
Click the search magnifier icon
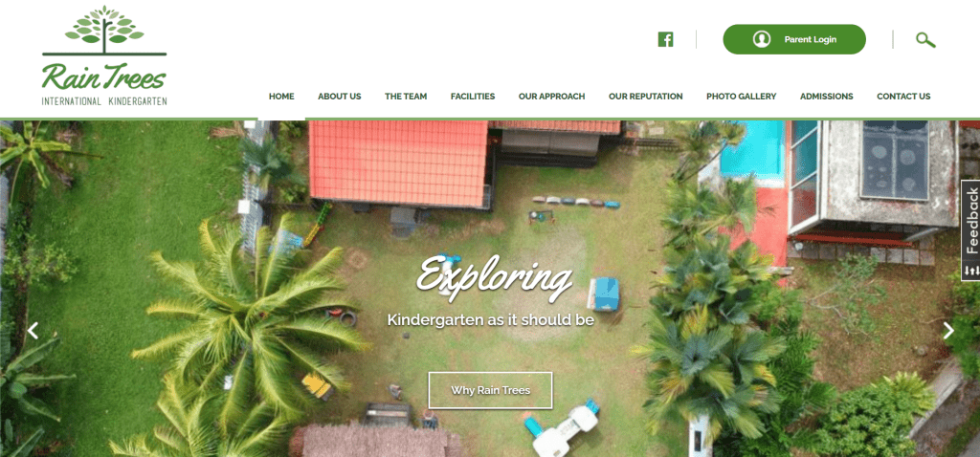click(925, 40)
